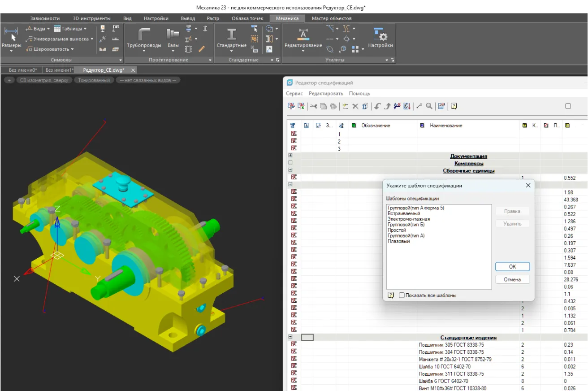
Task: Tick the checkbox at right of editor toolbar
Action: [568, 106]
